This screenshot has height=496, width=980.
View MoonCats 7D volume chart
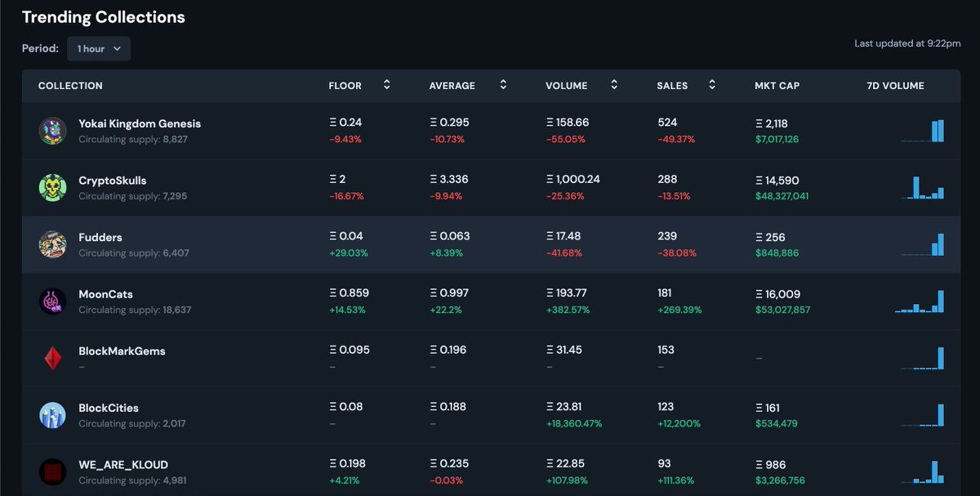pos(919,301)
